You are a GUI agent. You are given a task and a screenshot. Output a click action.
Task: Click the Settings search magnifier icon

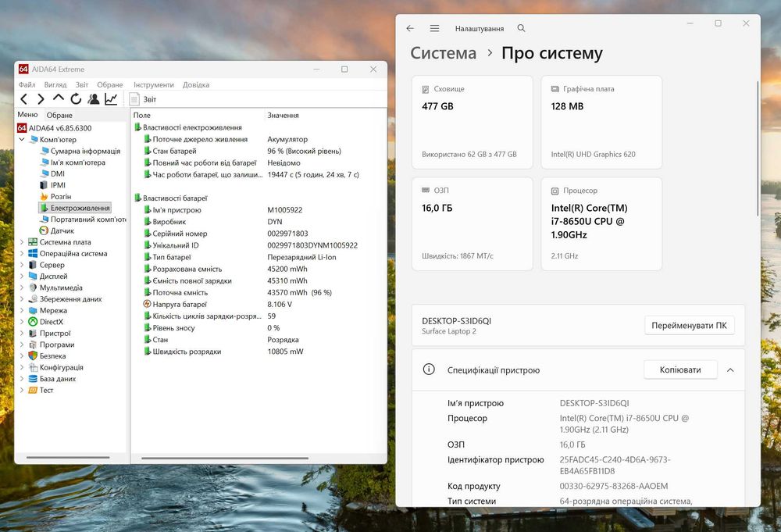521,28
